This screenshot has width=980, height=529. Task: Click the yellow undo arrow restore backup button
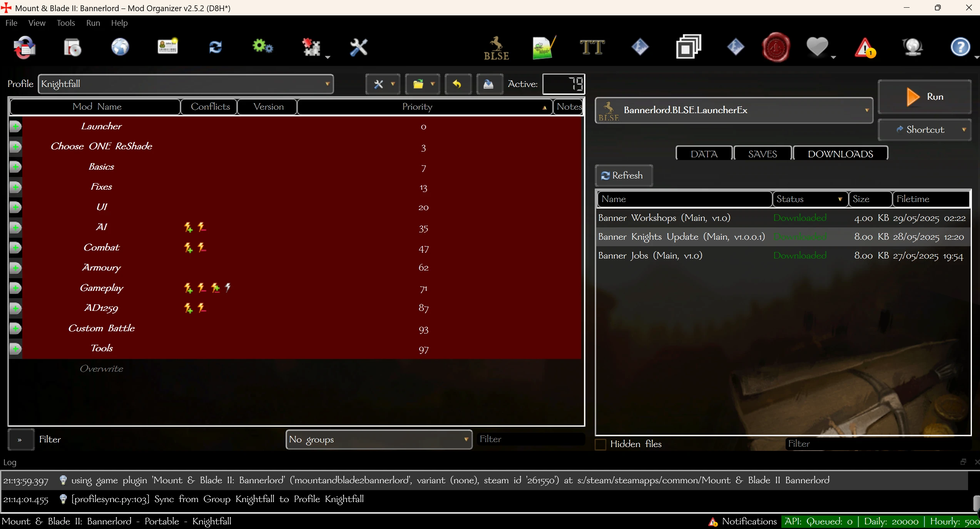point(458,84)
